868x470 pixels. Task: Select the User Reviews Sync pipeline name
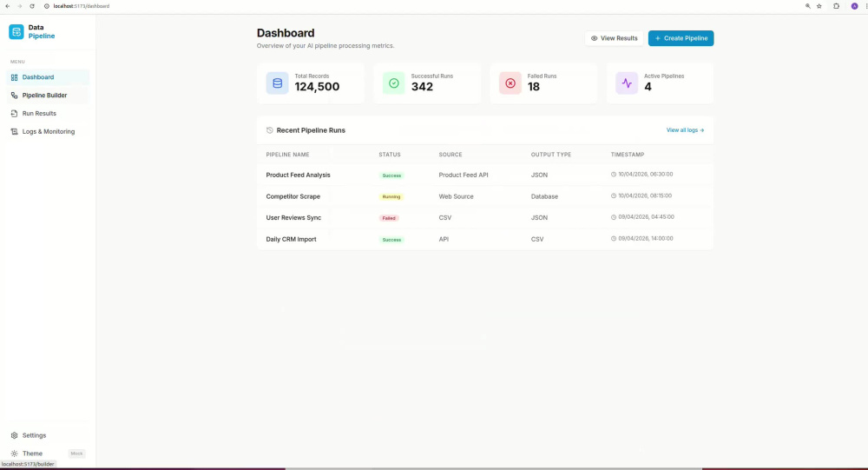pos(293,218)
